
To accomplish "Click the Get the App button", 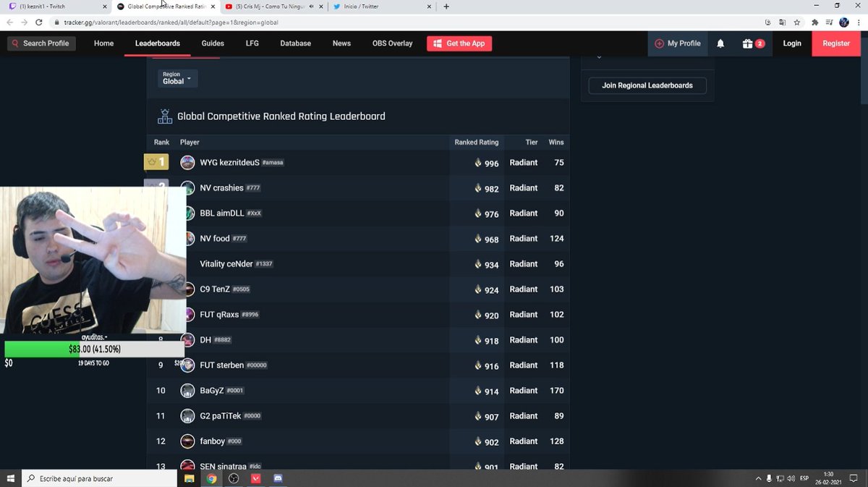I will 459,43.
